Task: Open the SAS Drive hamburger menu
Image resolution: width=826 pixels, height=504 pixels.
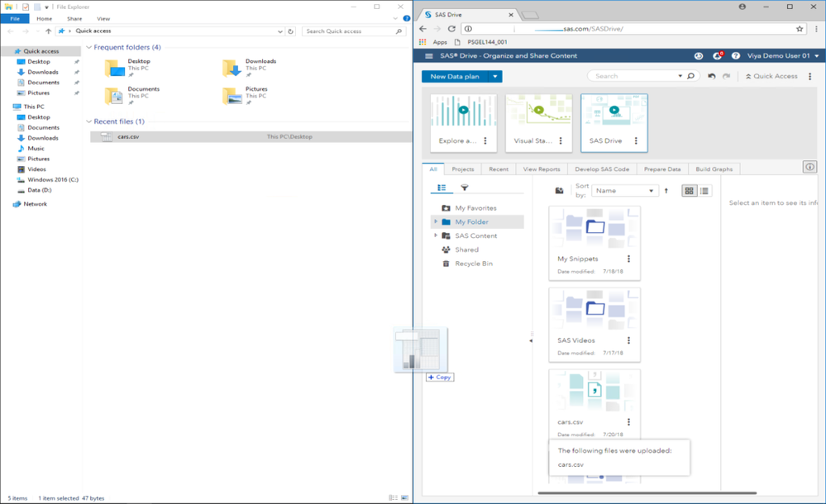Action: click(x=428, y=56)
